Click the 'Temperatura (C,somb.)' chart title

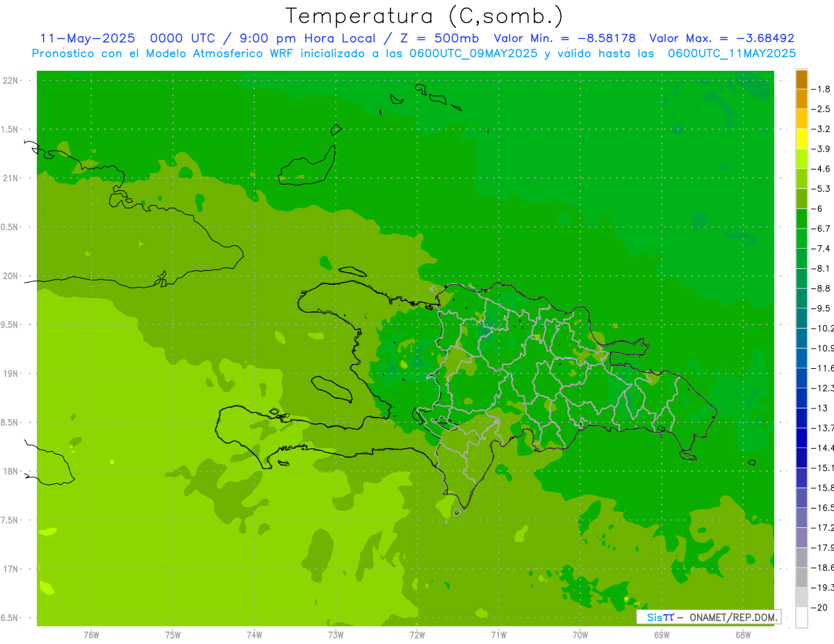click(x=425, y=15)
